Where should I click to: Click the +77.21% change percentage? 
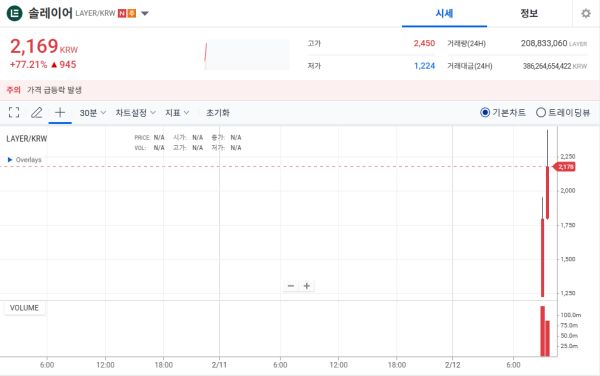click(28, 65)
